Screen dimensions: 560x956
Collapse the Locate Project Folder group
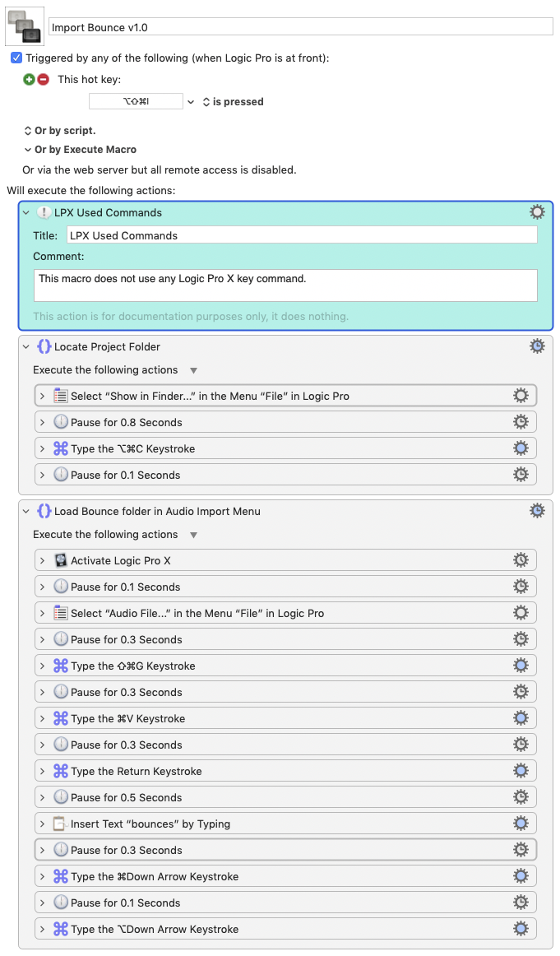click(x=26, y=347)
